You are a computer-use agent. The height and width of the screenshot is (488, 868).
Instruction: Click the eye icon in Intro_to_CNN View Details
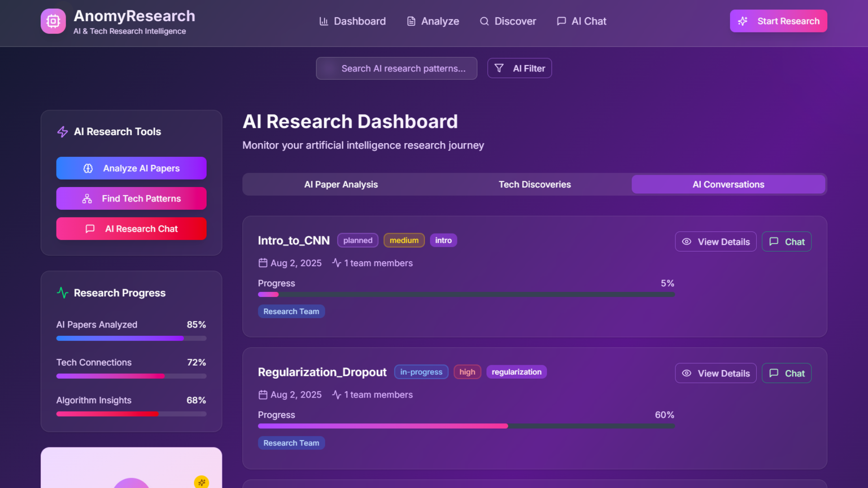pyautogui.click(x=686, y=242)
